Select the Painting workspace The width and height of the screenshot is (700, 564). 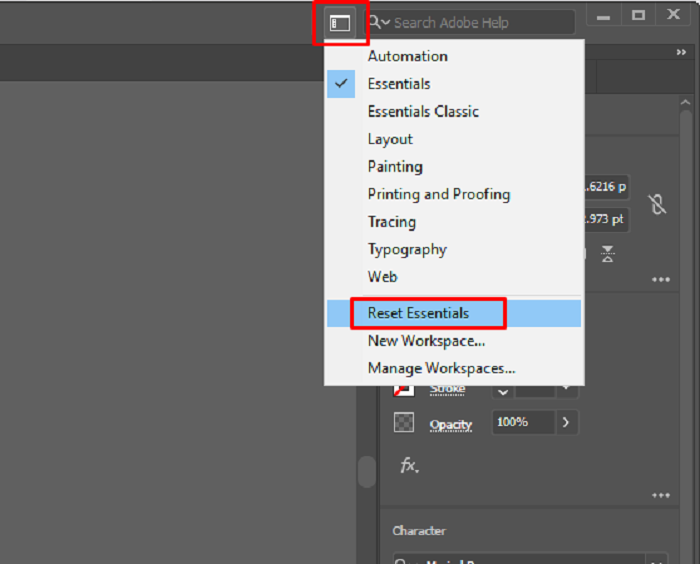[x=395, y=167]
